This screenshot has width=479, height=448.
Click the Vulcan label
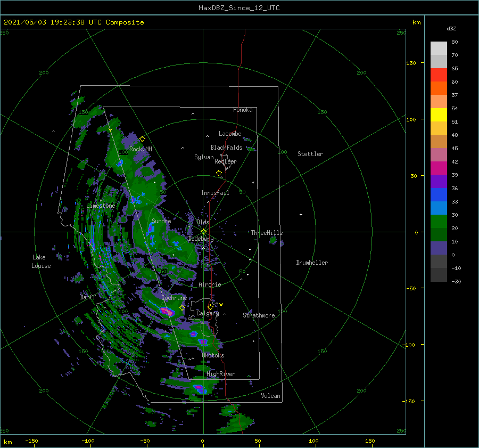tap(270, 396)
